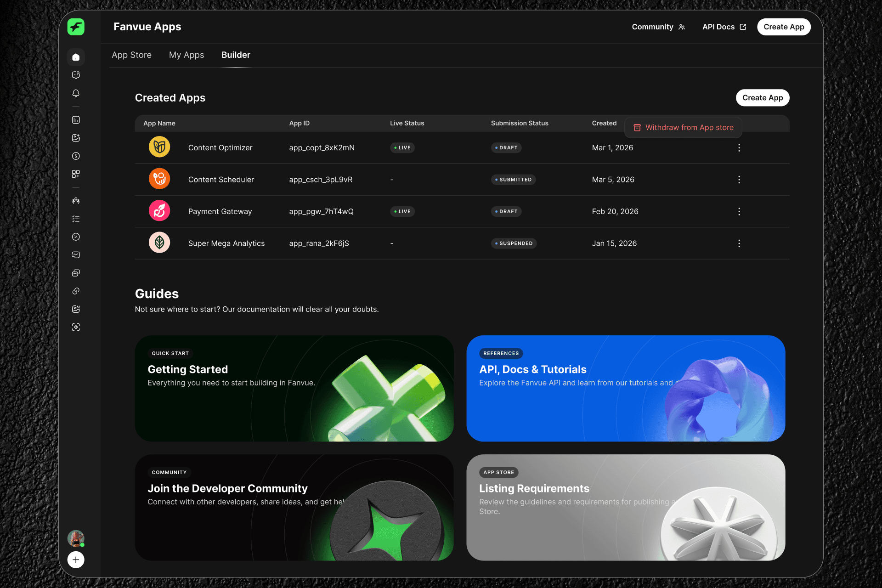Click the round plus button in sidebar
Viewport: 882px width, 588px height.
click(76, 560)
